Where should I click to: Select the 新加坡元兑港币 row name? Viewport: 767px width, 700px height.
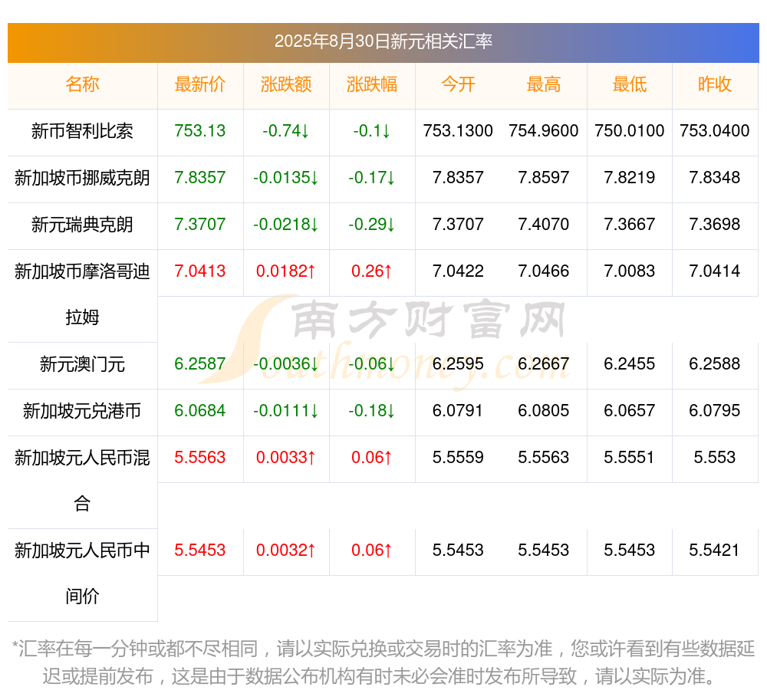(x=82, y=411)
